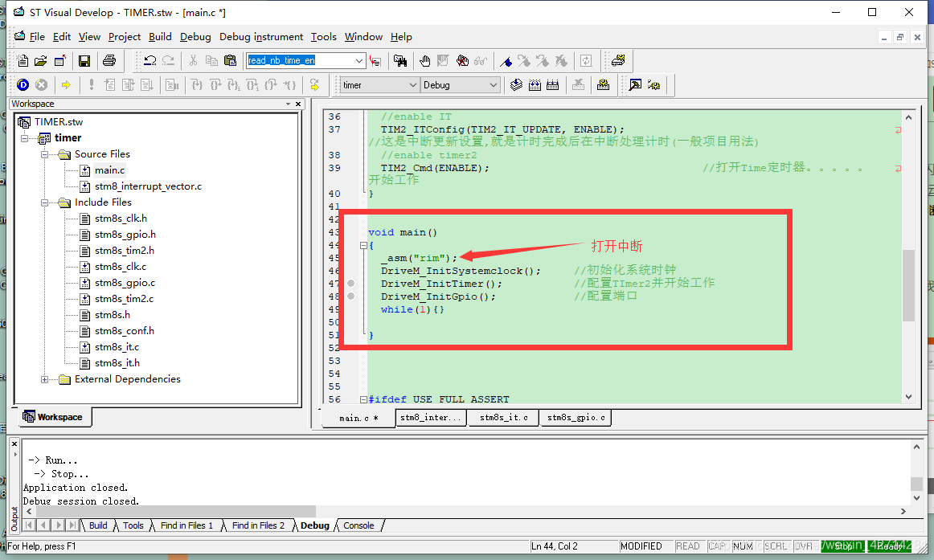Close the Workspace panel

tap(298, 104)
